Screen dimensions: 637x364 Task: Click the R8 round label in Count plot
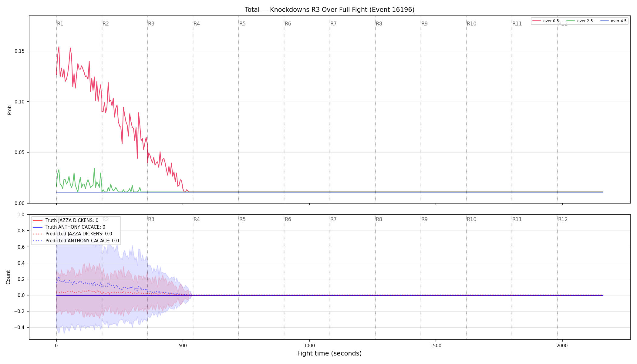[379, 219]
